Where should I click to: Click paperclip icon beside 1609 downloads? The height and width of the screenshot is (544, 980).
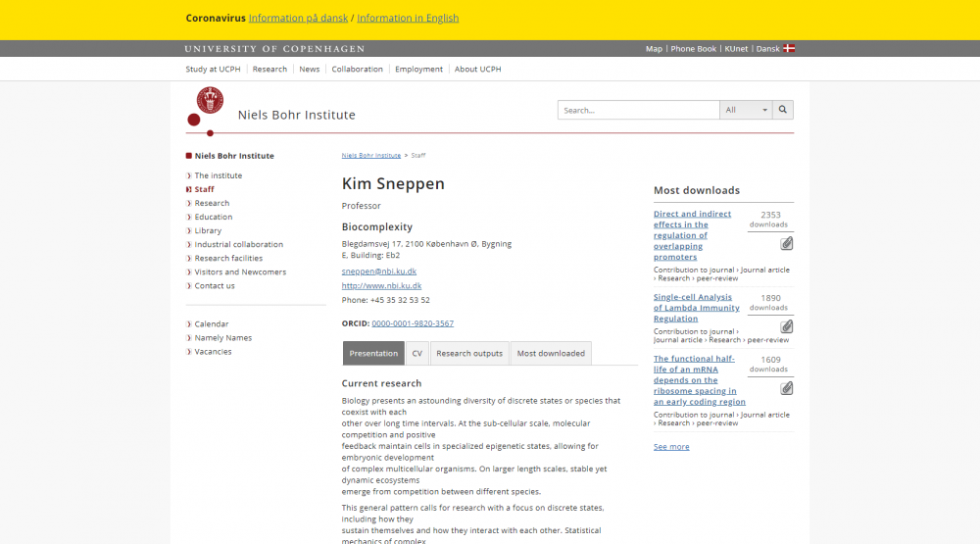pos(786,388)
